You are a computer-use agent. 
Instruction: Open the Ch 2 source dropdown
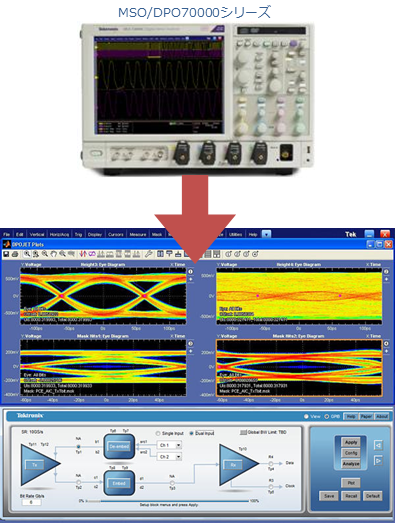[x=169, y=457]
